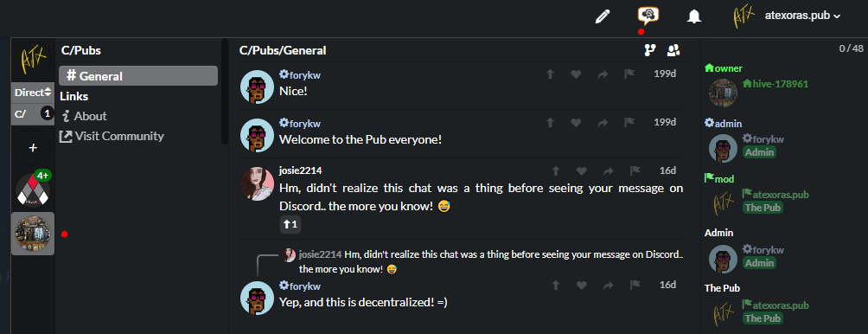Viewport: 868px width, 334px height.
Task: Expand the atexoras.pub account dropdown
Action: (x=802, y=16)
